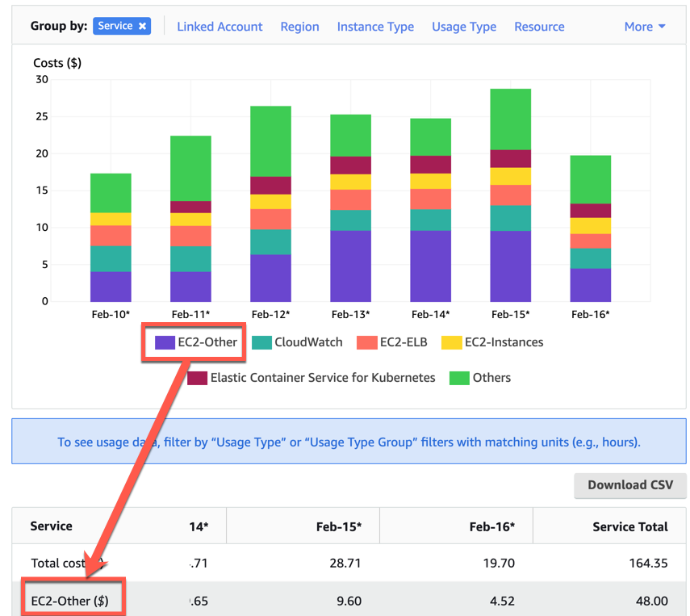
Task: Click the Costs ($) axis title
Action: point(57,63)
